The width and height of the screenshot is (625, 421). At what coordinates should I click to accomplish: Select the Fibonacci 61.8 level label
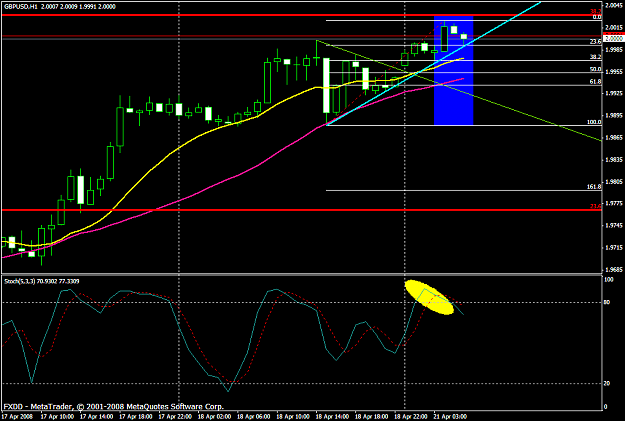point(596,82)
